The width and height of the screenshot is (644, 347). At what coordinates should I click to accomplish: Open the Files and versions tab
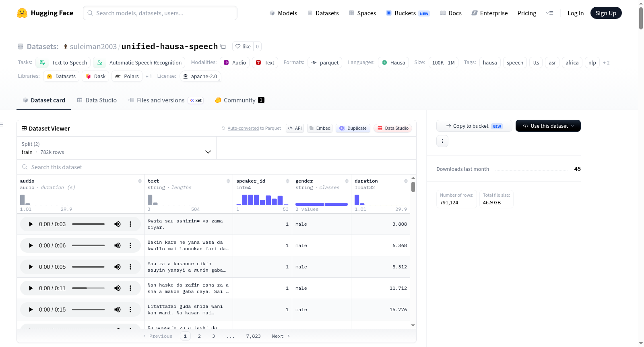[x=166, y=100]
